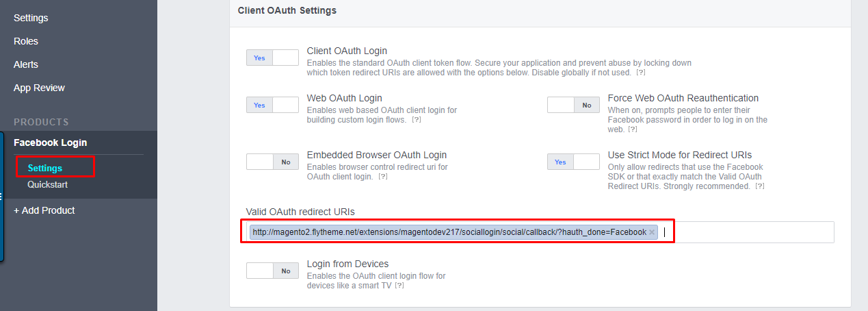Go to App Review in sidebar
The height and width of the screenshot is (311, 868).
pos(39,88)
